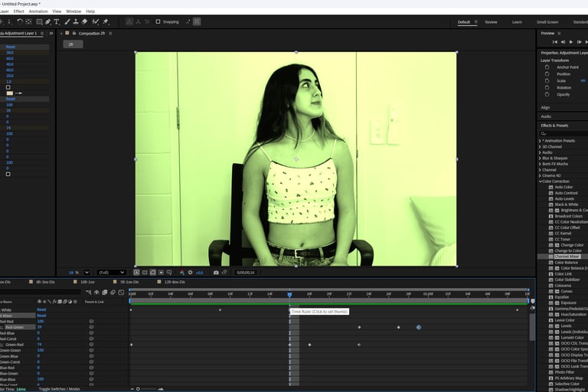Select the Rotation tool in the toolbar
The width and height of the screenshot is (588, 392).
(19, 21)
